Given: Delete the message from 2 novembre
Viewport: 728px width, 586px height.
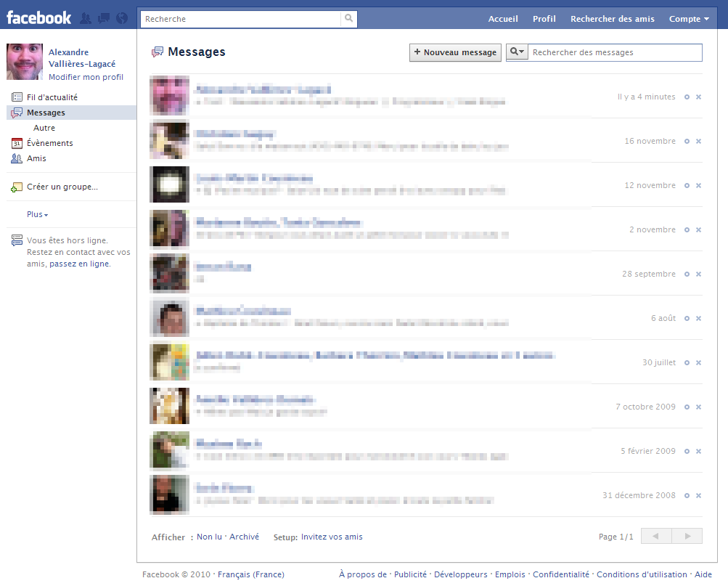Looking at the screenshot, I should (698, 230).
